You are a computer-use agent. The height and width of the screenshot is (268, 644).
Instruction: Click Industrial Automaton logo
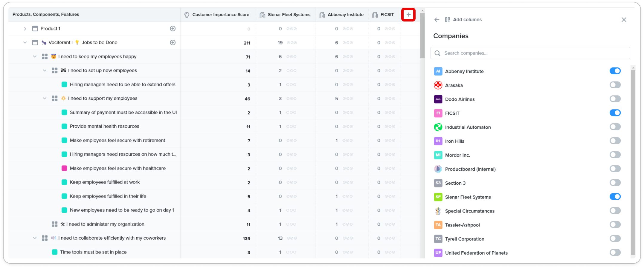point(438,127)
